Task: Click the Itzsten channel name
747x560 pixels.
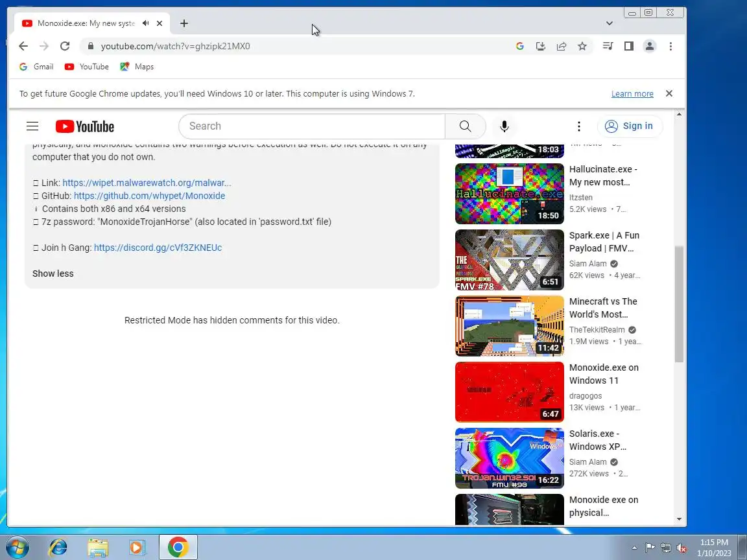Action: coord(581,197)
